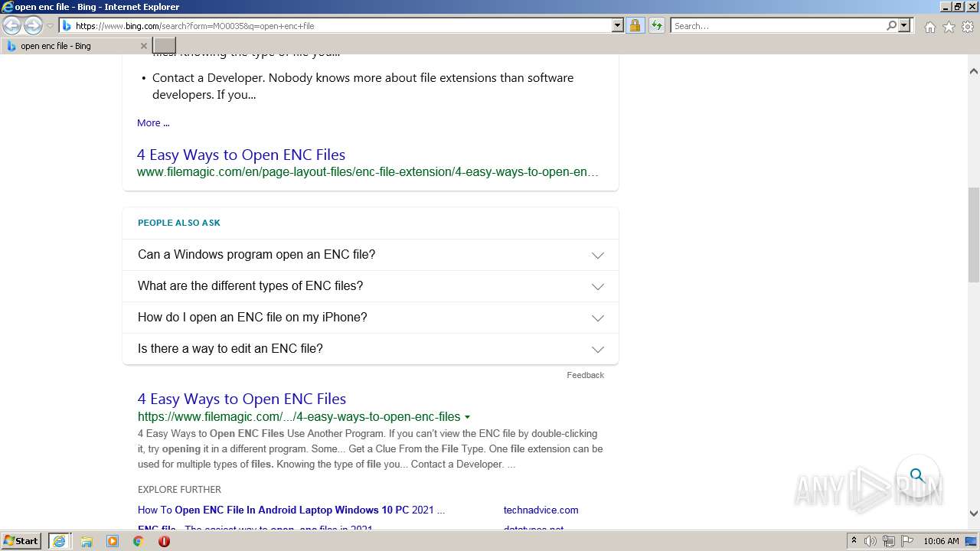Expand 'What are the different types of ENC files?'
This screenshot has height=551, width=980.
click(x=371, y=286)
